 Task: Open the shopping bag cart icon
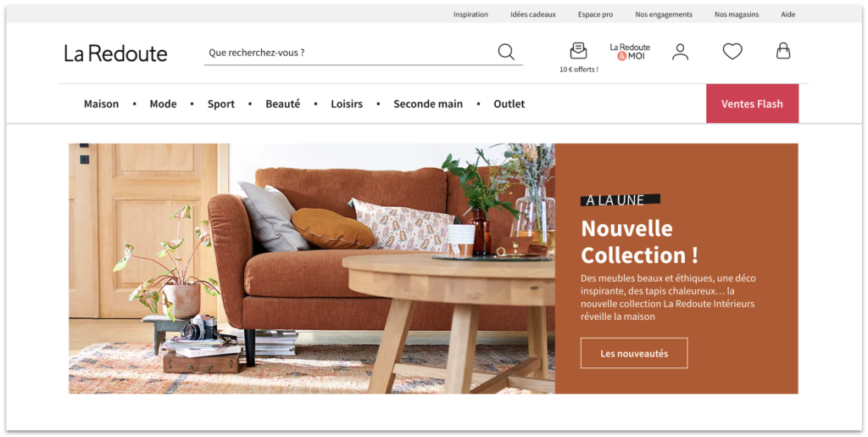click(x=783, y=51)
